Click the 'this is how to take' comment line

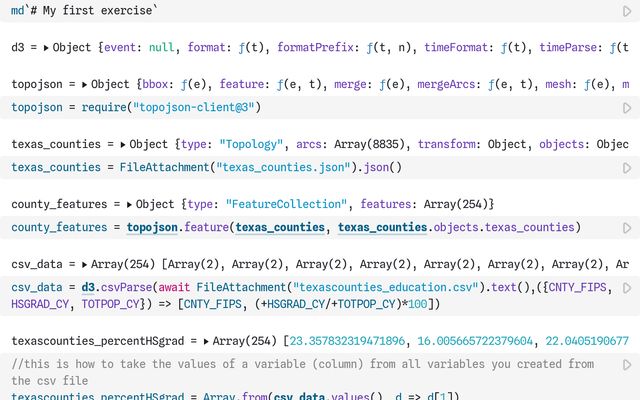[200, 365]
